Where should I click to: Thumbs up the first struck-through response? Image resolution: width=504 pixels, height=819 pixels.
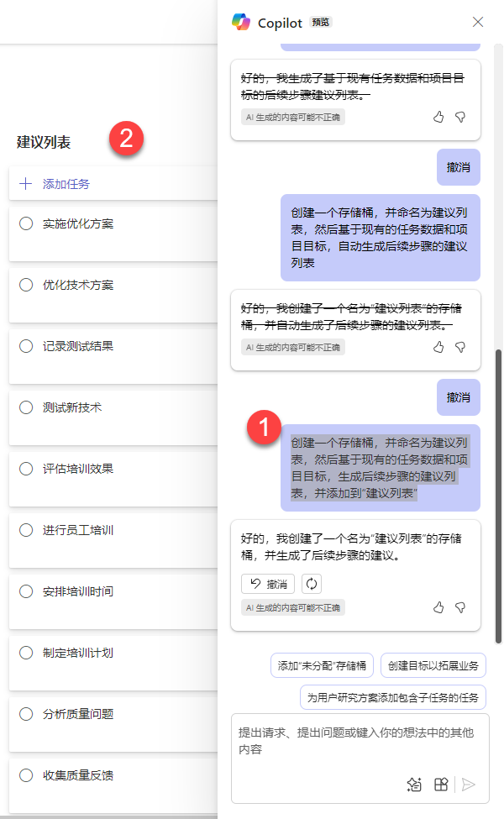[438, 117]
